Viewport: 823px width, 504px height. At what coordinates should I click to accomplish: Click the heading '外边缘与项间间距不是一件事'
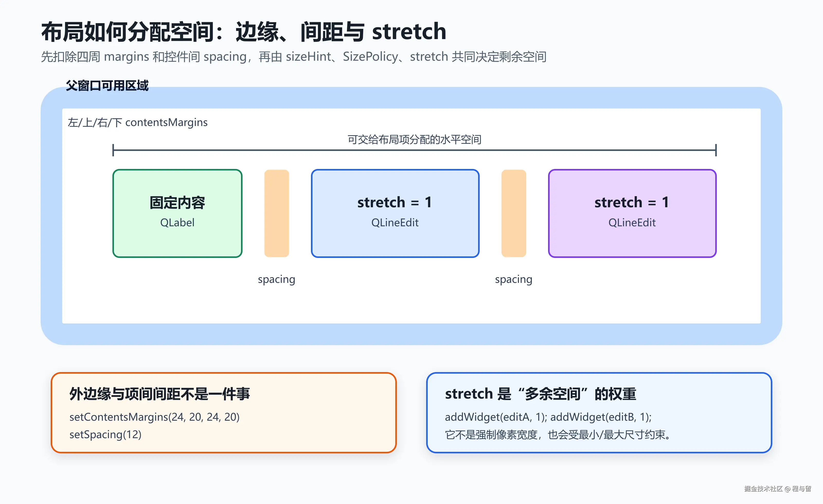coord(160,394)
